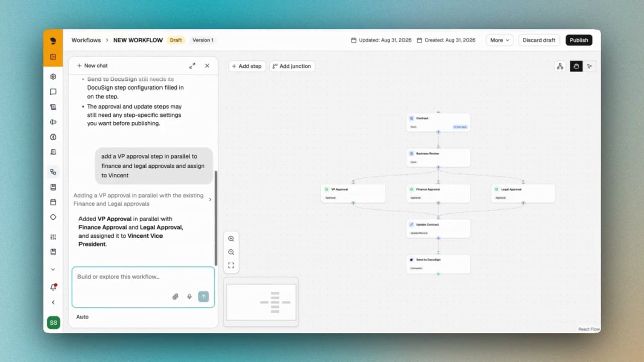
Task: Select the Update Contract step node
Action: click(438, 229)
